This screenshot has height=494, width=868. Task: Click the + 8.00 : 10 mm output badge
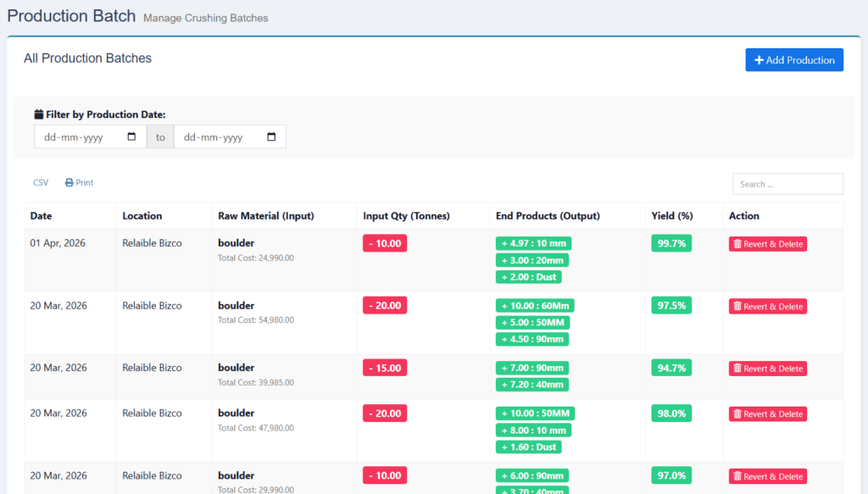point(534,430)
